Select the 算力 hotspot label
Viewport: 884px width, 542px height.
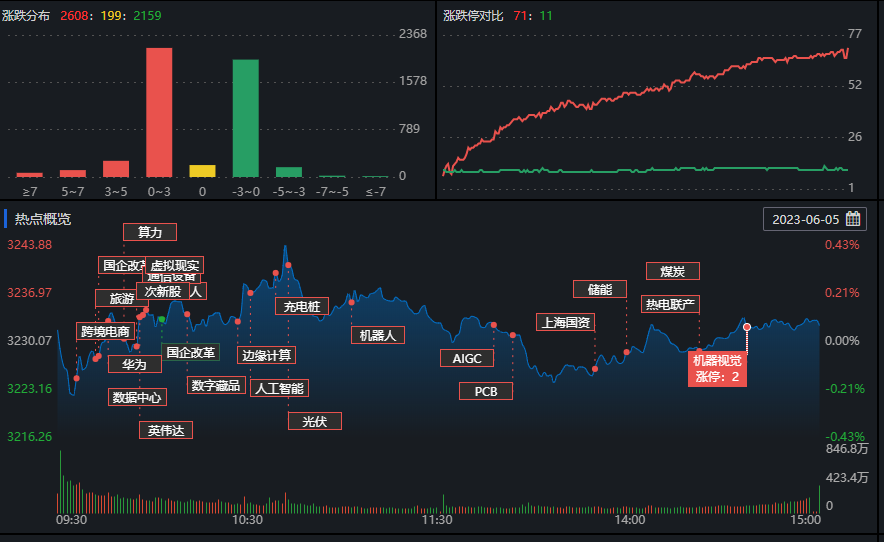149,232
